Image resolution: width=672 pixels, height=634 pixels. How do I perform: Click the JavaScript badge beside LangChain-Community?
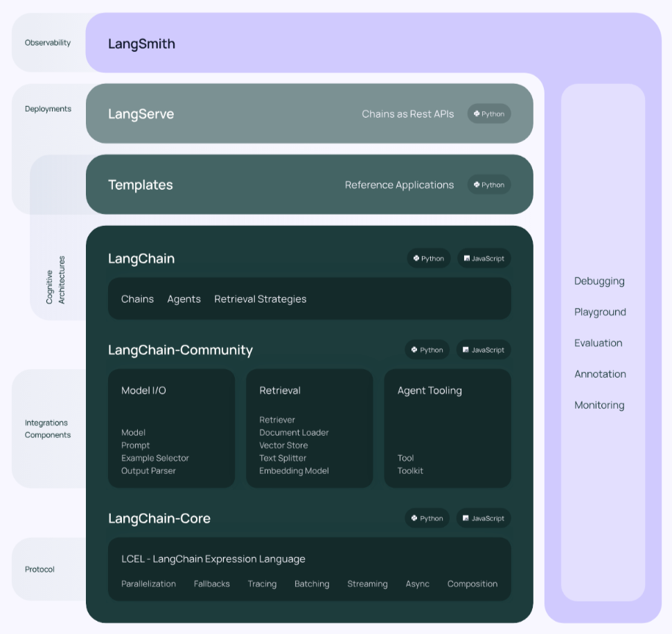point(484,350)
